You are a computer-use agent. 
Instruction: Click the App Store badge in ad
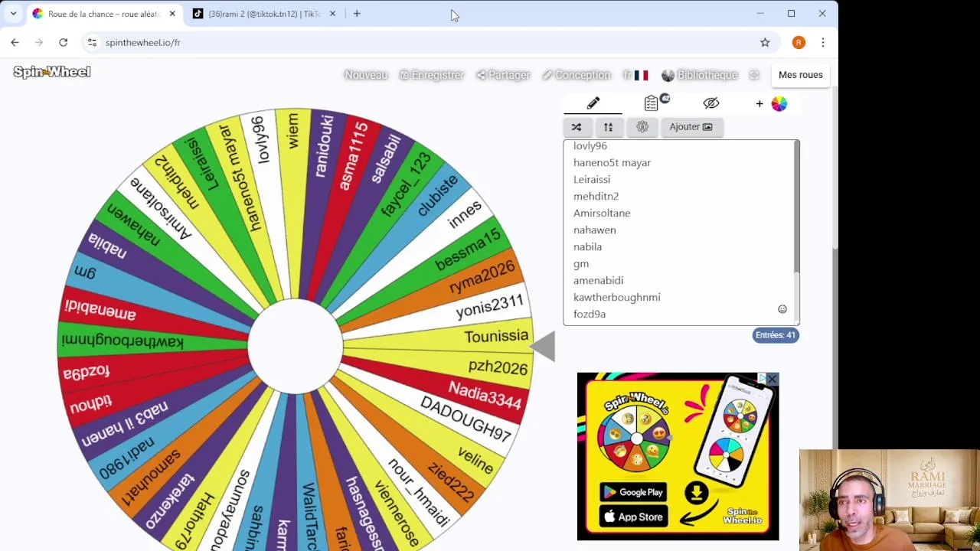[x=633, y=517]
